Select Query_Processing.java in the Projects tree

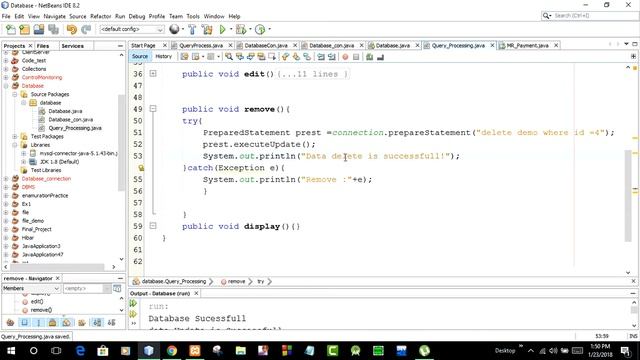(75, 128)
